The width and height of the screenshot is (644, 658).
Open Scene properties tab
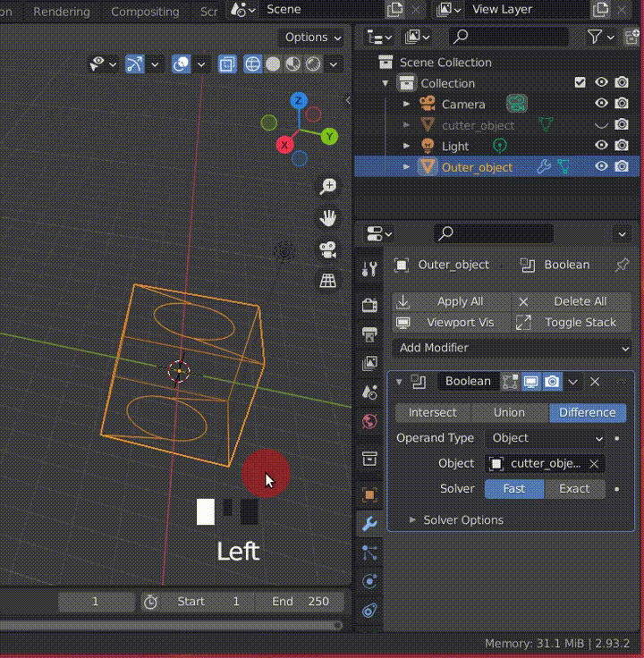369,392
